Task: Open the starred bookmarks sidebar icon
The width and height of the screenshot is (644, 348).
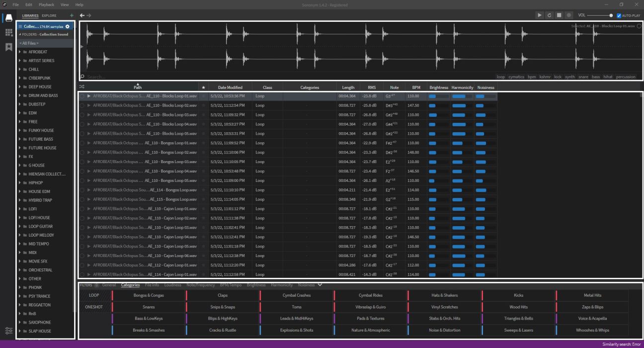Action: pyautogui.click(x=8, y=47)
